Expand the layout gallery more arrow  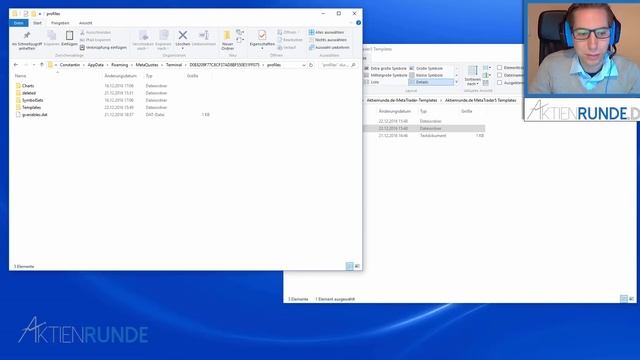click(x=456, y=82)
